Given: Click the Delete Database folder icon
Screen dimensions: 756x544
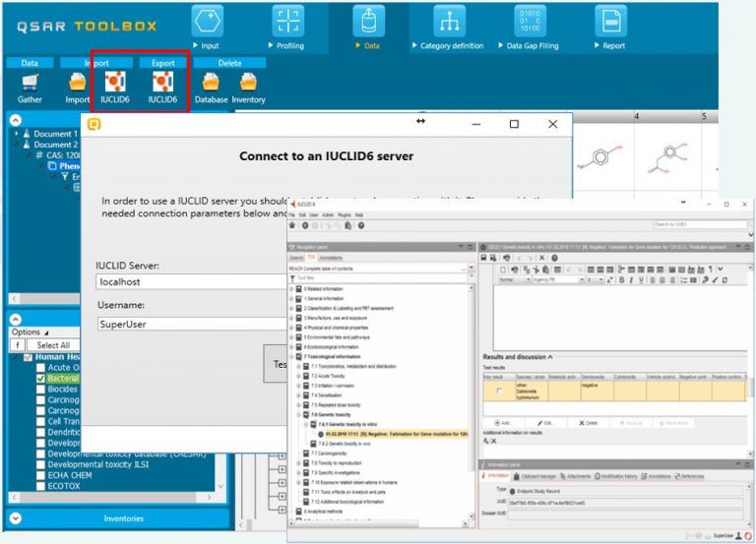Looking at the screenshot, I should tap(211, 83).
